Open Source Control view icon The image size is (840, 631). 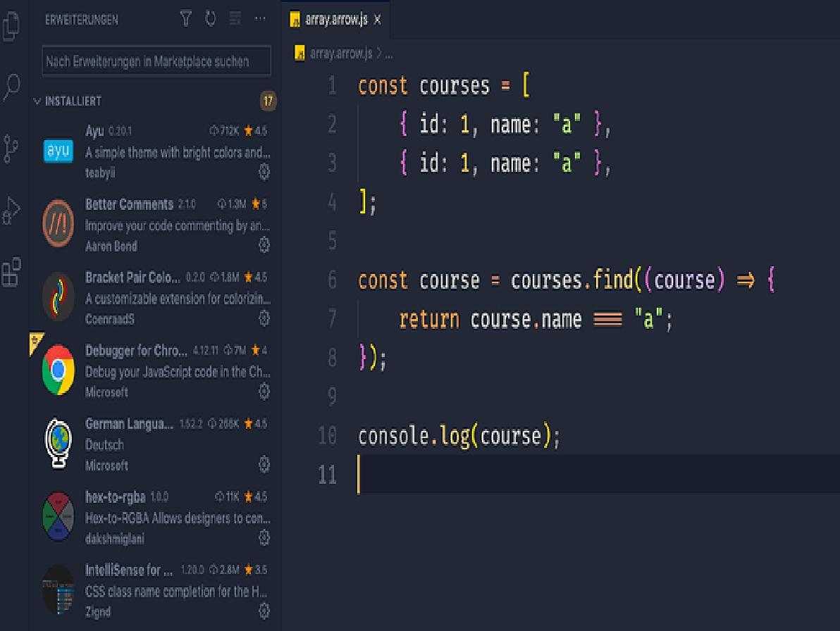tap(12, 149)
